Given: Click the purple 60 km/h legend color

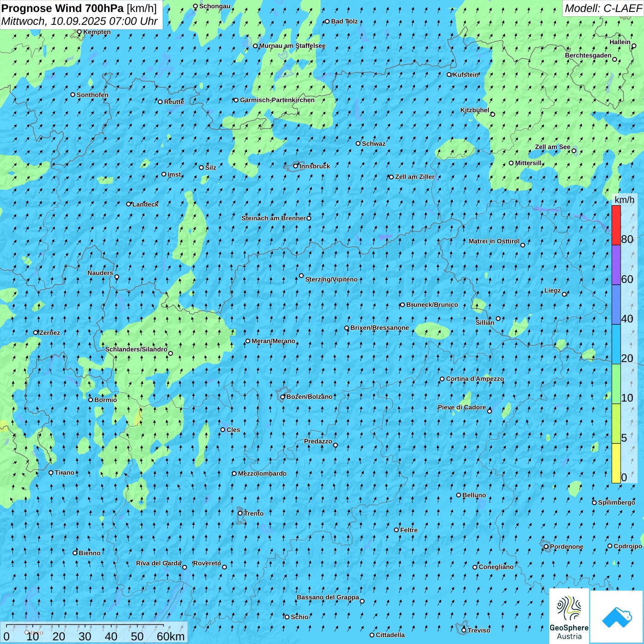Looking at the screenshot, I should (616, 265).
